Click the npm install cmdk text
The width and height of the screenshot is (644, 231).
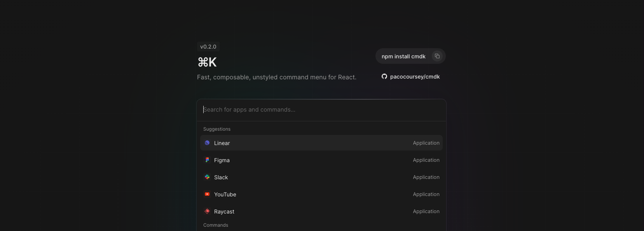[x=403, y=56]
